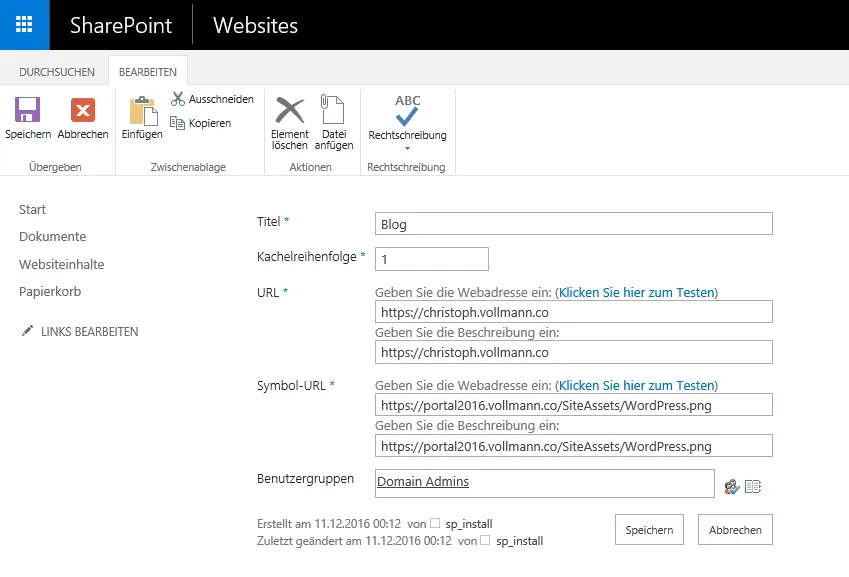The image size is (849, 577).
Task: Open address book browse icon
Action: (753, 487)
